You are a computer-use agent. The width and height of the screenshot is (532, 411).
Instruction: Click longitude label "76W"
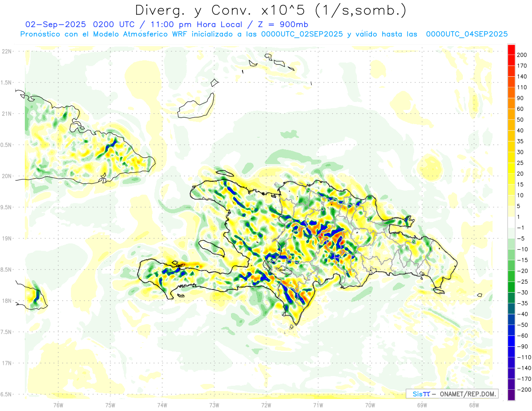[x=58, y=404]
